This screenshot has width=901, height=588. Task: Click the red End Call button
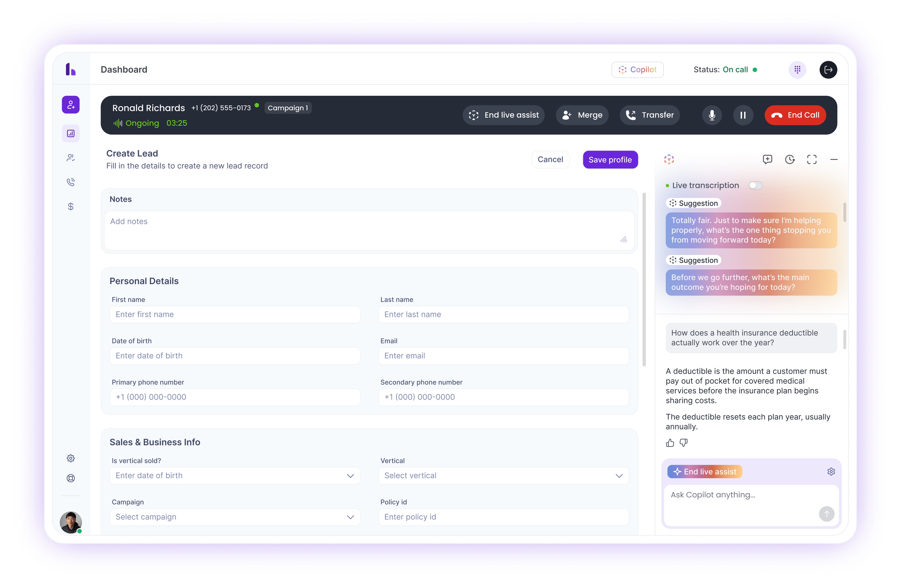click(795, 115)
